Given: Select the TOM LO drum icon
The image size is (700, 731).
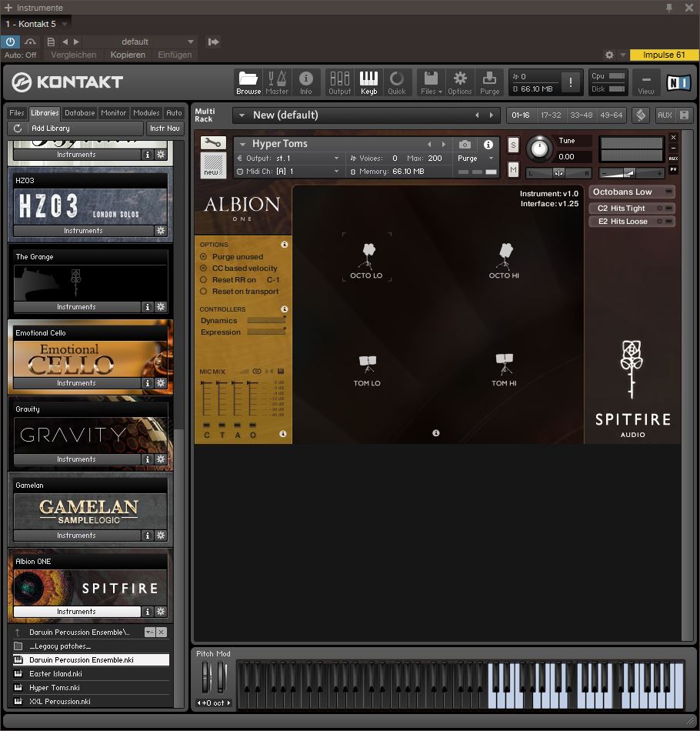Looking at the screenshot, I should point(367,371).
